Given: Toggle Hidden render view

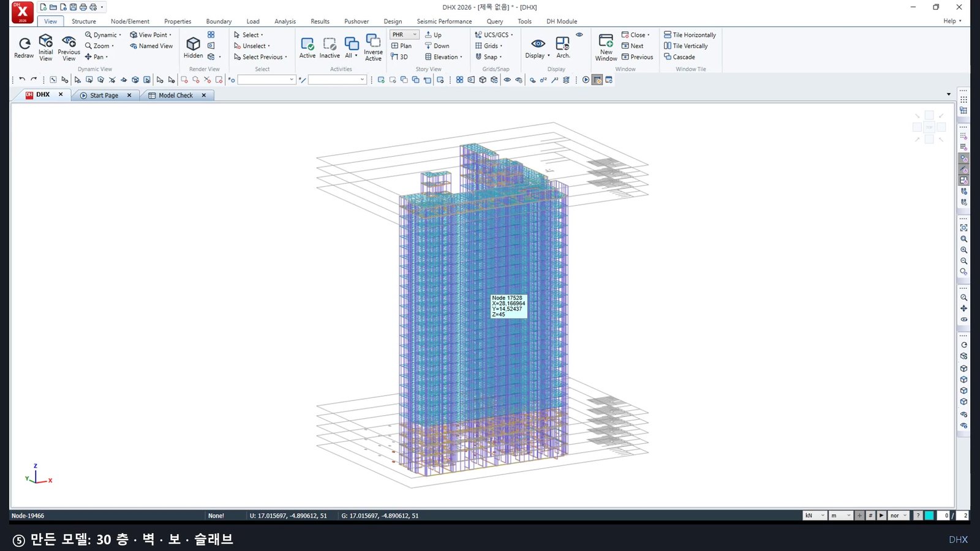Looking at the screenshot, I should click(193, 47).
